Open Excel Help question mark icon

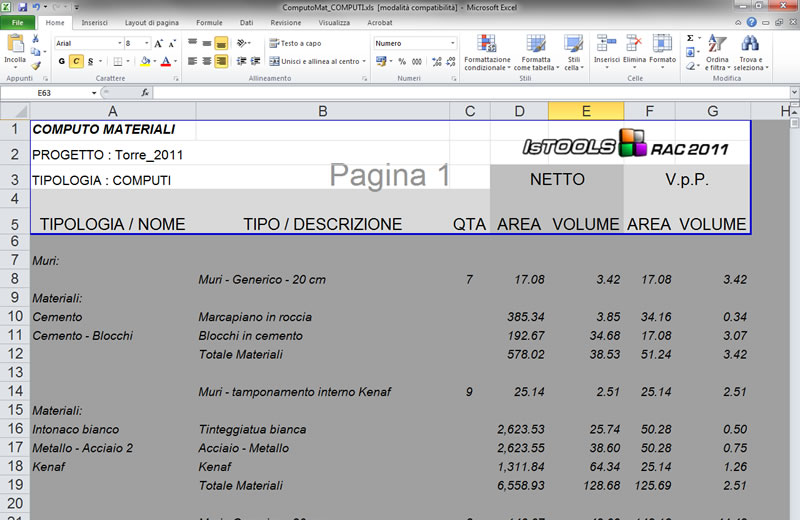[x=752, y=22]
